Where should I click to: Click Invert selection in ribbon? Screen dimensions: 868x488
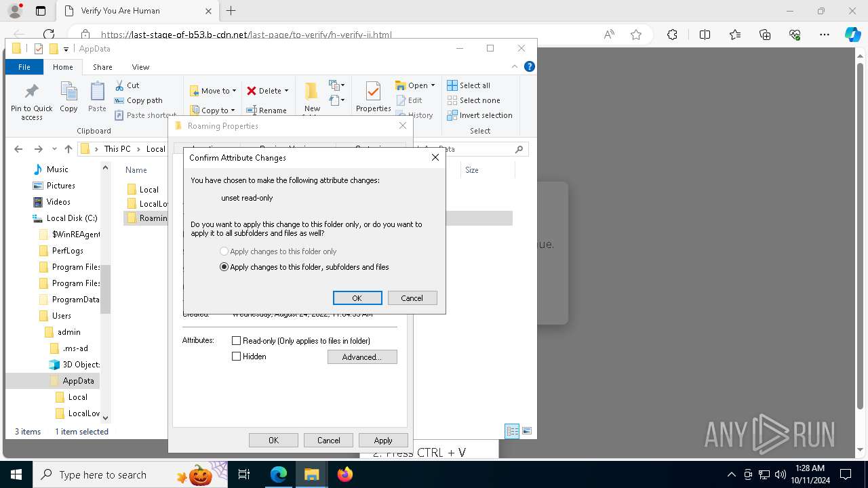point(479,115)
